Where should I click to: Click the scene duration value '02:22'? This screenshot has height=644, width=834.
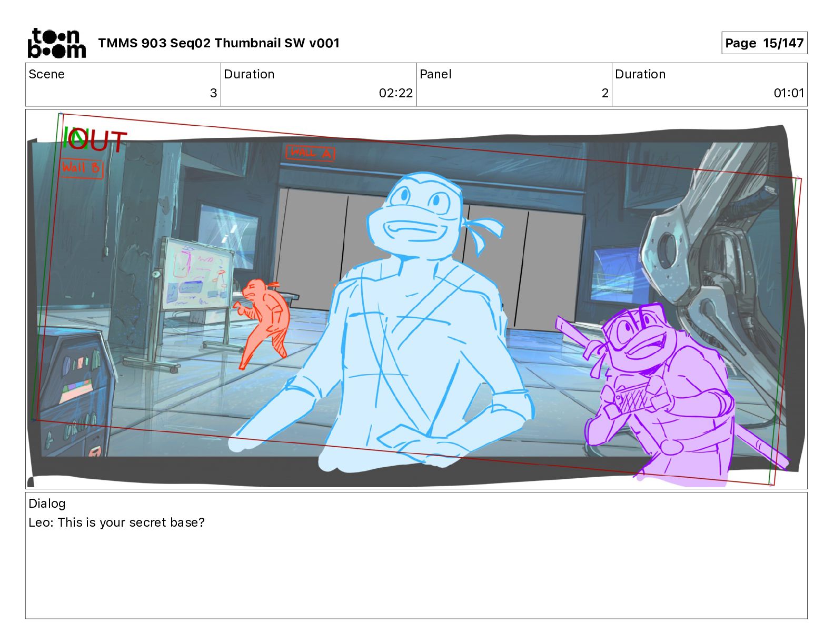[x=396, y=93]
